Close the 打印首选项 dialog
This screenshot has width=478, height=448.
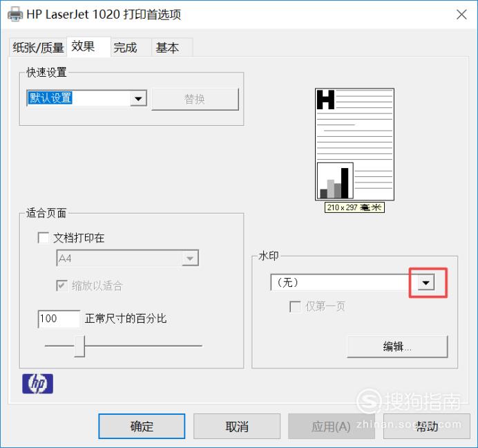coord(461,15)
